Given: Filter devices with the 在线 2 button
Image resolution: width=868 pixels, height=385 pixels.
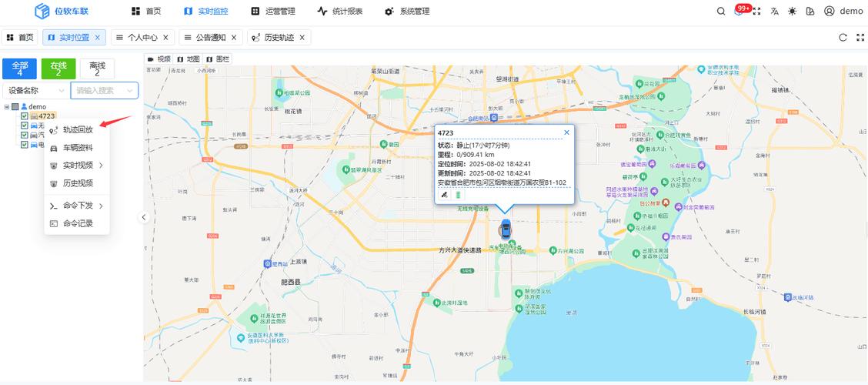Looking at the screenshot, I should 58,69.
